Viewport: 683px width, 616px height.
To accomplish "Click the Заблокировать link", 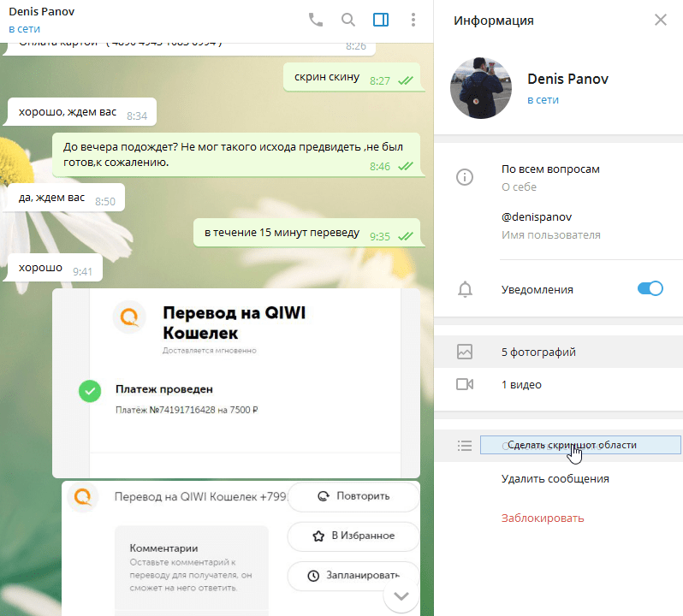I will click(x=543, y=518).
